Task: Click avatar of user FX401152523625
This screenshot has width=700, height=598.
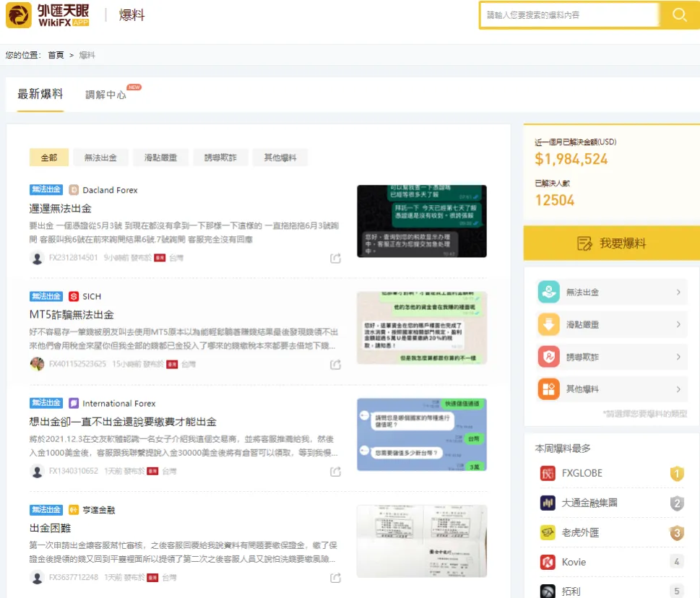Action: pyautogui.click(x=37, y=364)
